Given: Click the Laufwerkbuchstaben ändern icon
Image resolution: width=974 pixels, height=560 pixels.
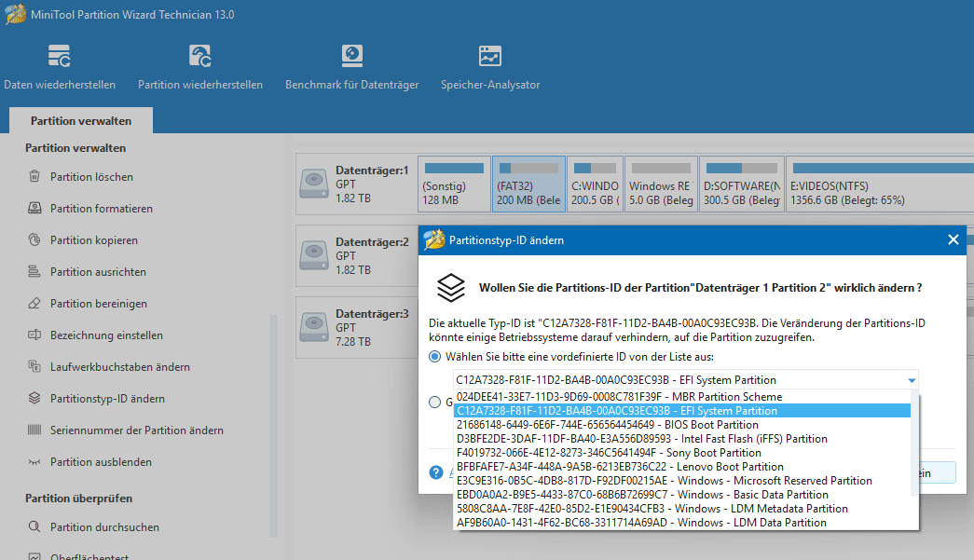Looking at the screenshot, I should click(34, 366).
